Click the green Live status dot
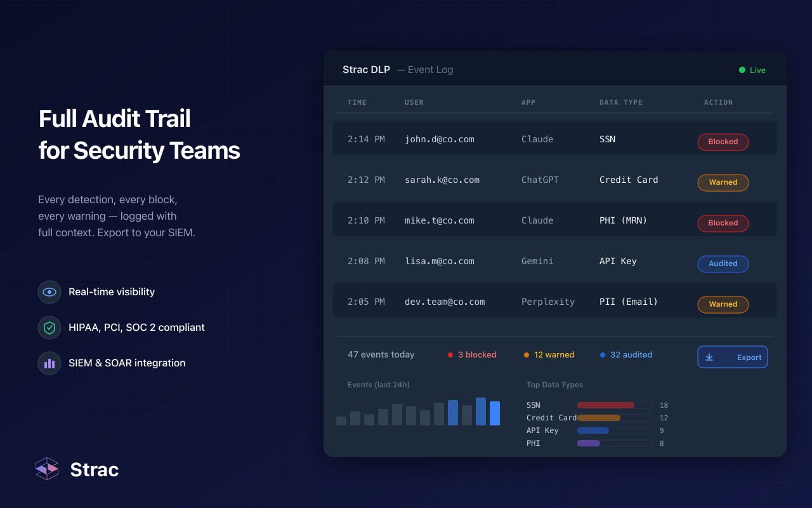 (742, 70)
